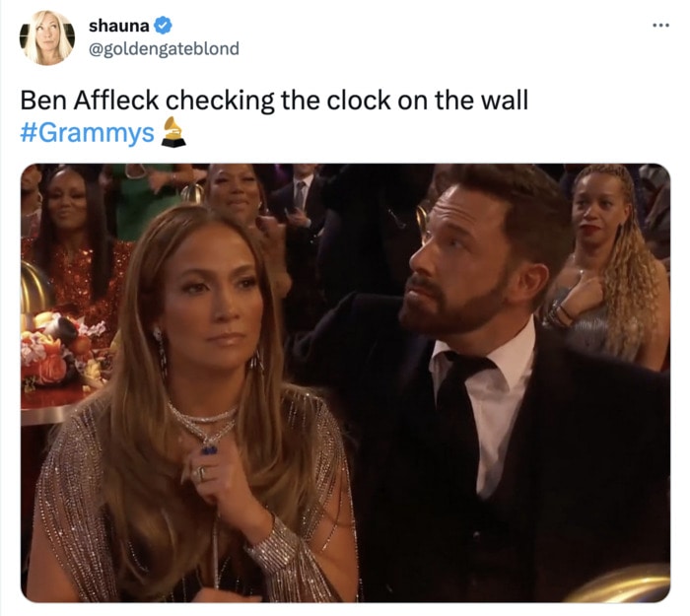Visit the @goldengateblond handle link
The image size is (690, 616).
164,49
